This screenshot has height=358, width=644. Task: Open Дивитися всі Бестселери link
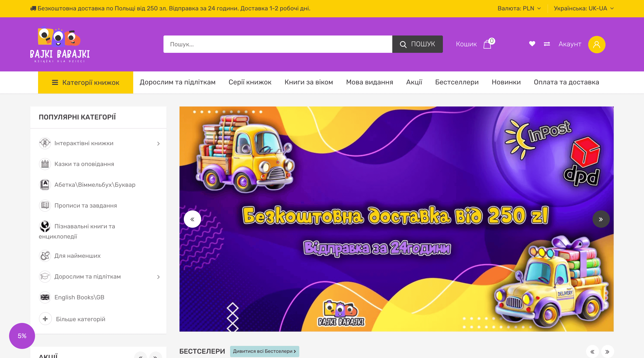click(x=264, y=351)
